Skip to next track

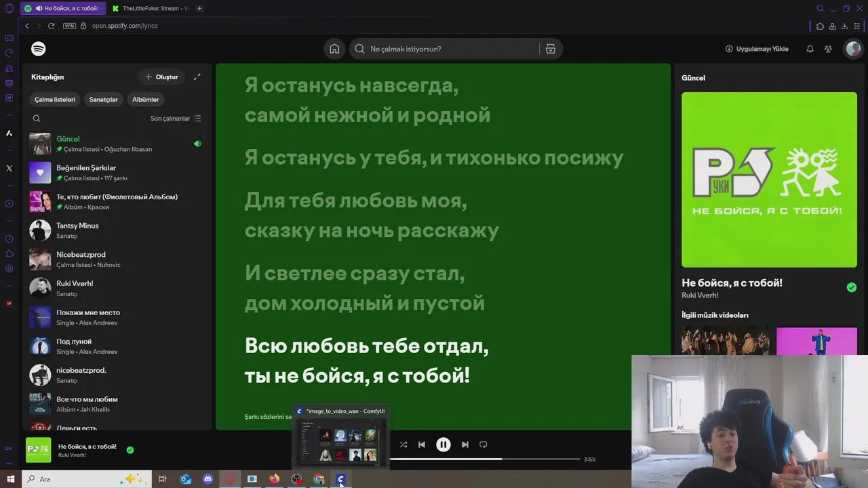coord(465,445)
